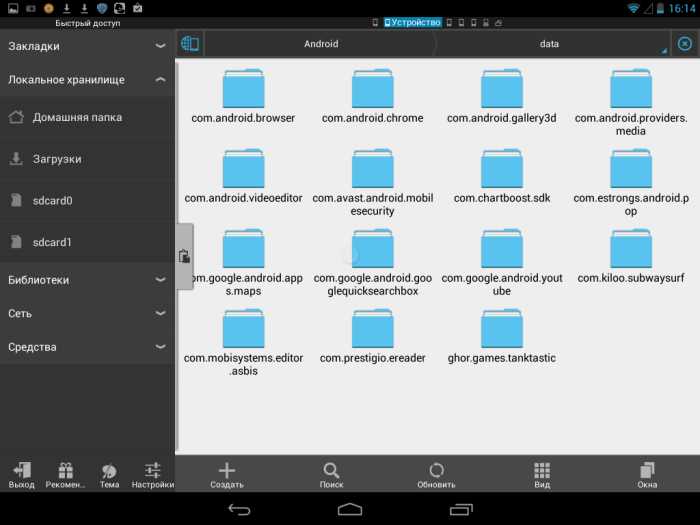
Task: Select data segment in the path bar
Action: (x=549, y=44)
